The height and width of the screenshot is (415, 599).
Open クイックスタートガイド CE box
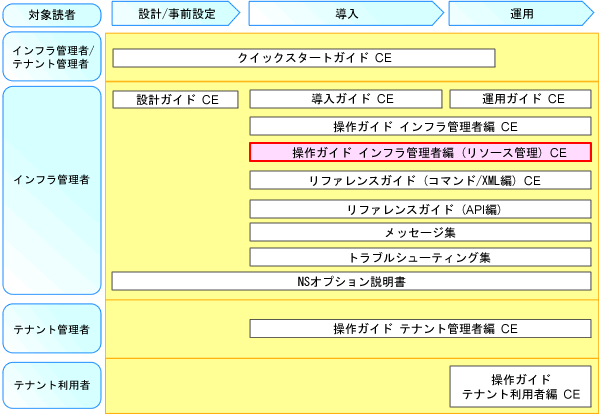[304, 58]
